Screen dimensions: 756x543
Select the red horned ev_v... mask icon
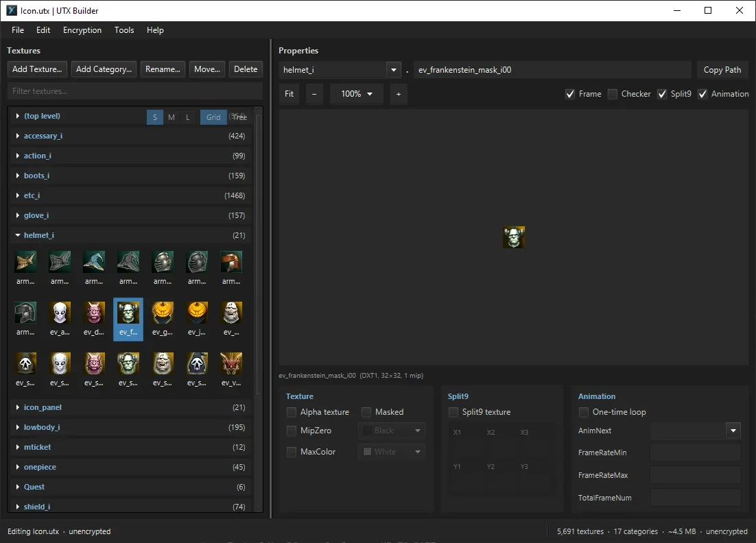coord(231,364)
